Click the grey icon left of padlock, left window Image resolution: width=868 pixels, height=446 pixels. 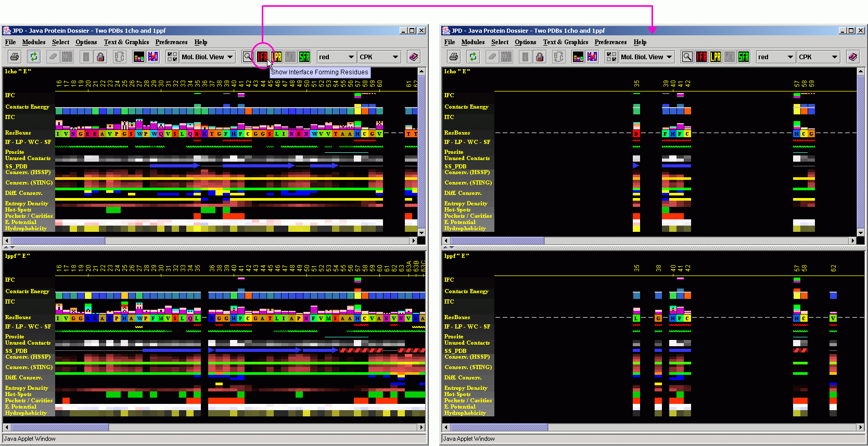tap(86, 57)
